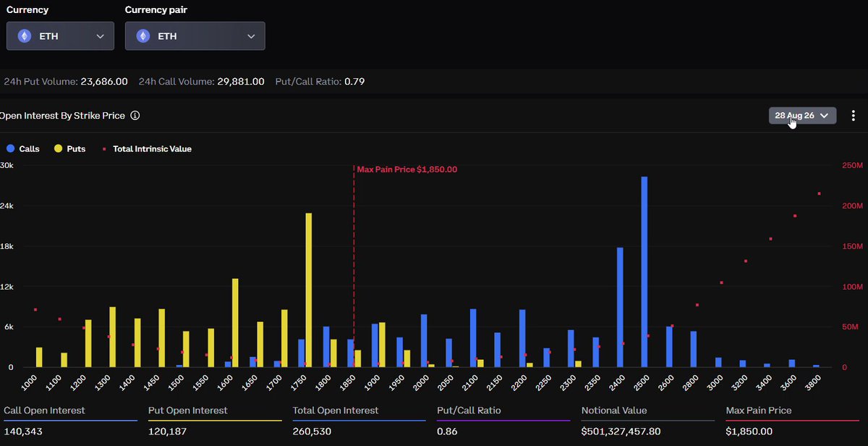868x446 pixels.
Task: Click the Ethereum logo in the Currency selector
Action: pyautogui.click(x=25, y=36)
